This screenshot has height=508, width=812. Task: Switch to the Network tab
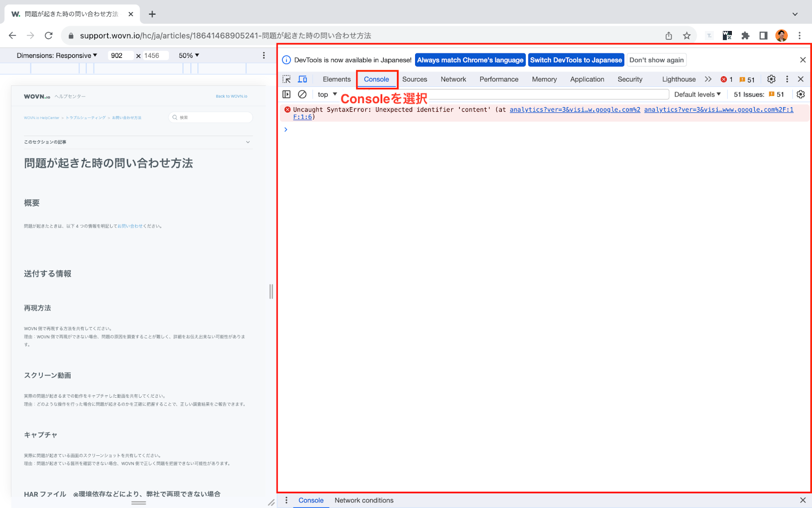coord(453,79)
